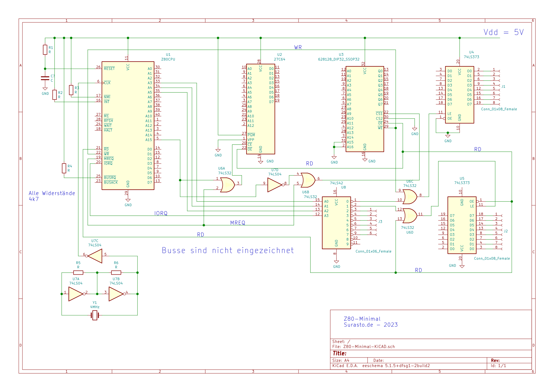
Task: Click the U6B OR gate
Action: click(x=308, y=180)
